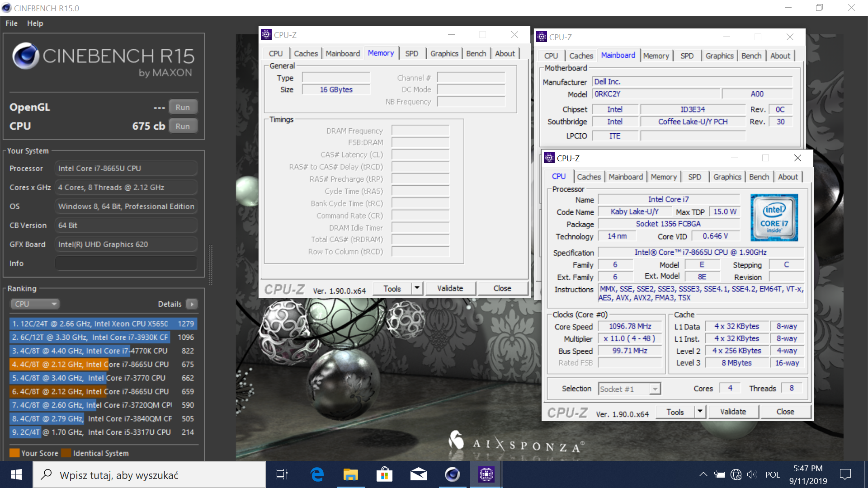Viewport: 868px width, 488px height.
Task: Open File menu in Cinebench
Action: coord(12,23)
